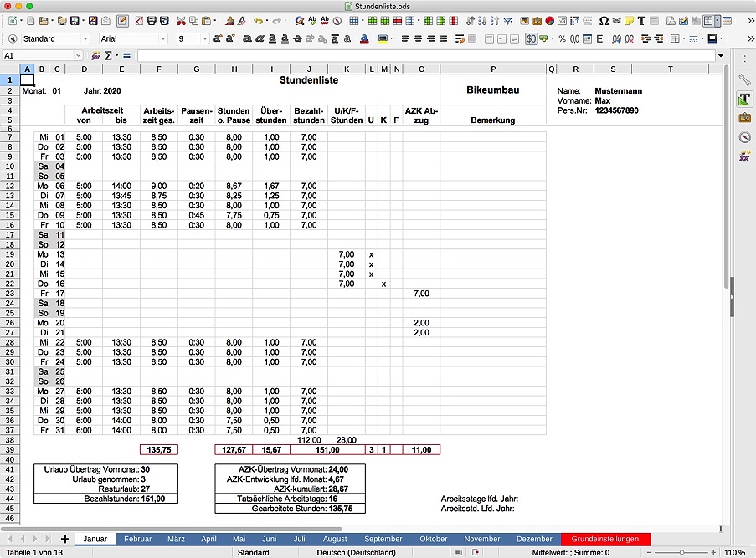
Task: Click the formula input line
Action: click(426, 55)
